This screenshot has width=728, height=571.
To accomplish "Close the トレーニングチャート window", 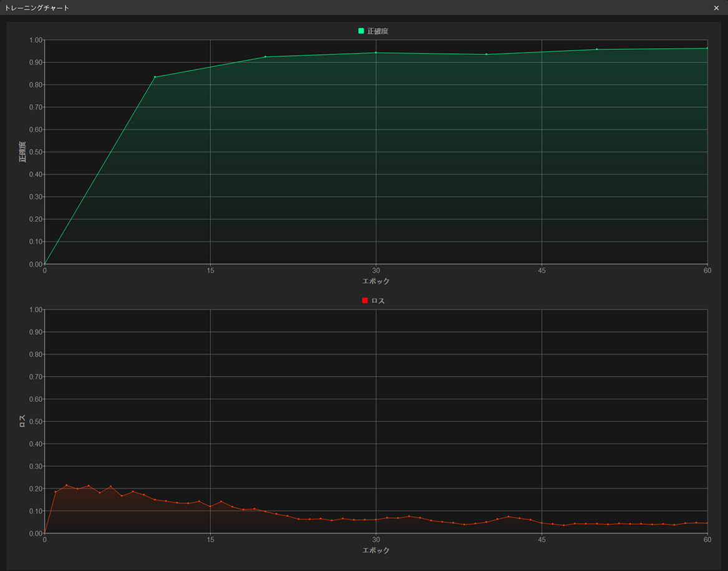I will pyautogui.click(x=716, y=8).
